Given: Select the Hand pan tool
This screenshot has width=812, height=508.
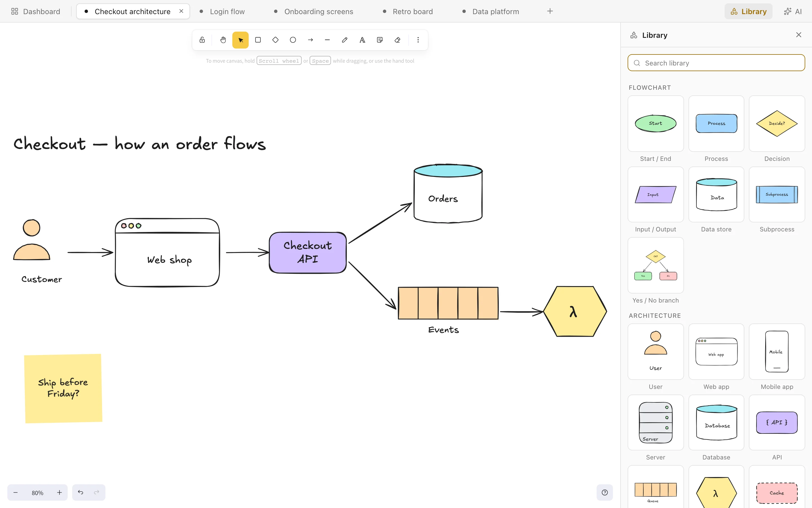Looking at the screenshot, I should pyautogui.click(x=223, y=40).
